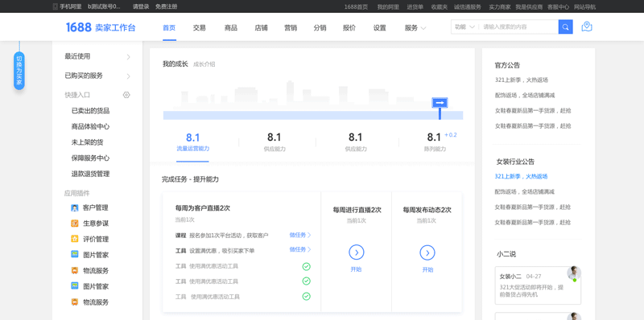644x320 pixels.
Task: Click the 女装小二 avatar photo
Action: (574, 273)
